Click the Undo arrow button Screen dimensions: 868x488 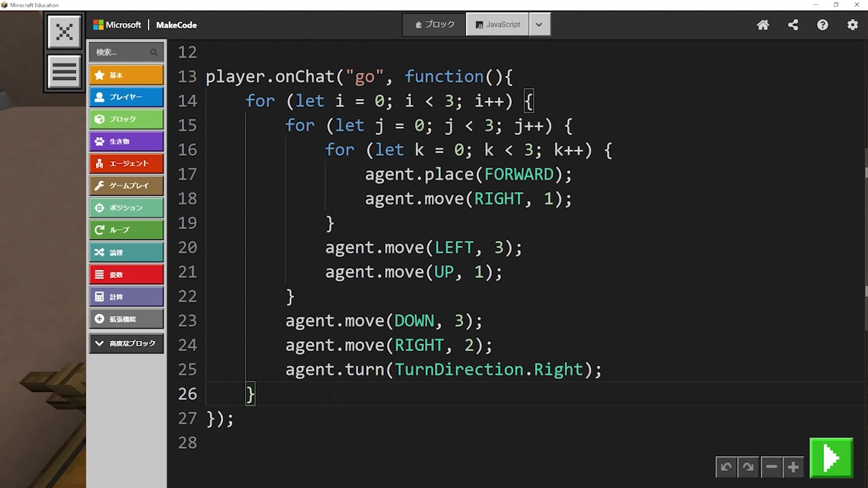(x=726, y=467)
